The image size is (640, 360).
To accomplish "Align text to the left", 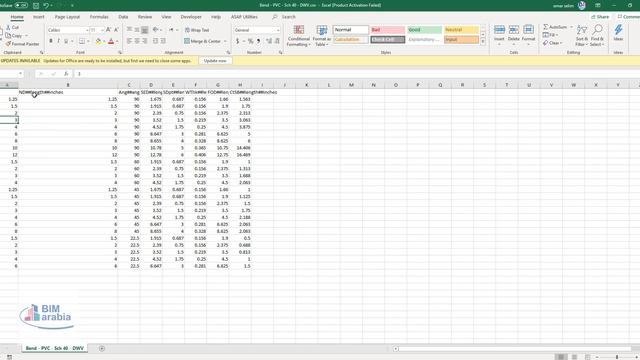I will click(129, 41).
